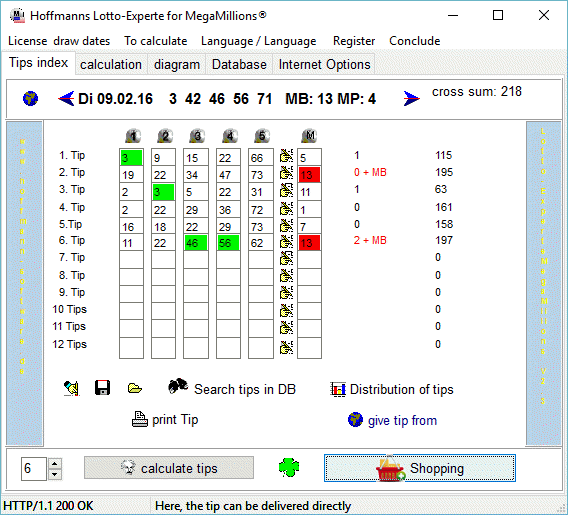
Task: Click the Shopping button
Action: [420, 468]
